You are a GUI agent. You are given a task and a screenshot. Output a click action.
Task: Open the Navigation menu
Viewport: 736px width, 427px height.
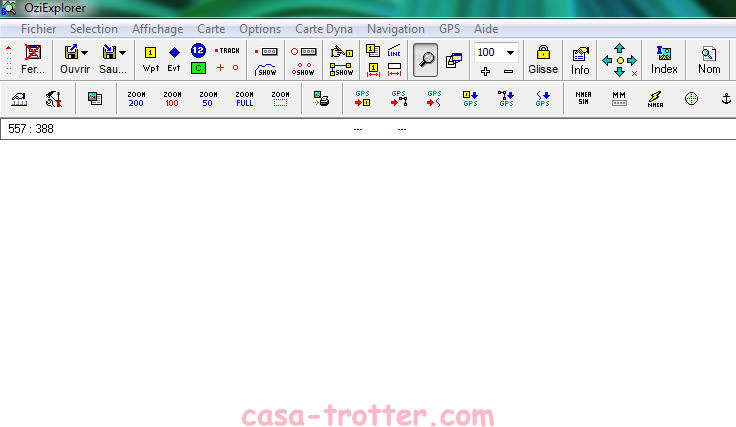(396, 29)
